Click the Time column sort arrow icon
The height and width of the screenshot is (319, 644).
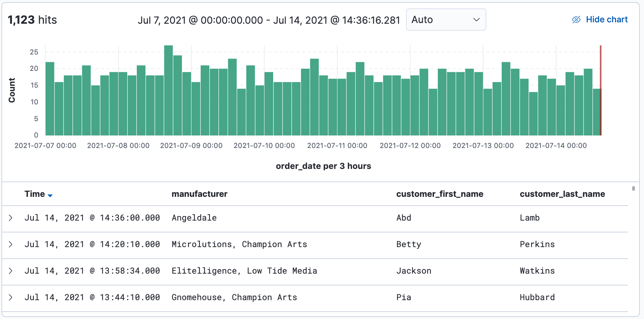[50, 195]
